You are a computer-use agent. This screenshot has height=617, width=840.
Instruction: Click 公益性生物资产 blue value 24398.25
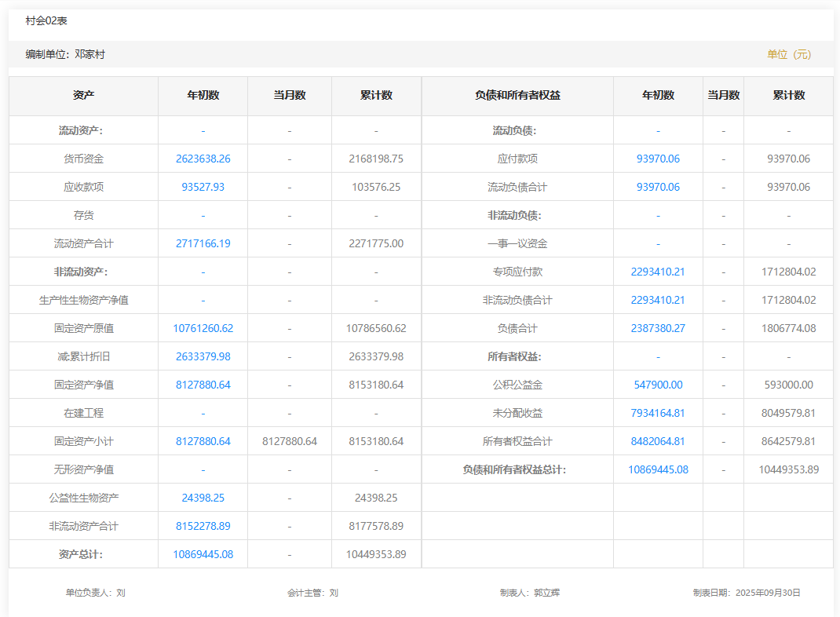pyautogui.click(x=203, y=498)
